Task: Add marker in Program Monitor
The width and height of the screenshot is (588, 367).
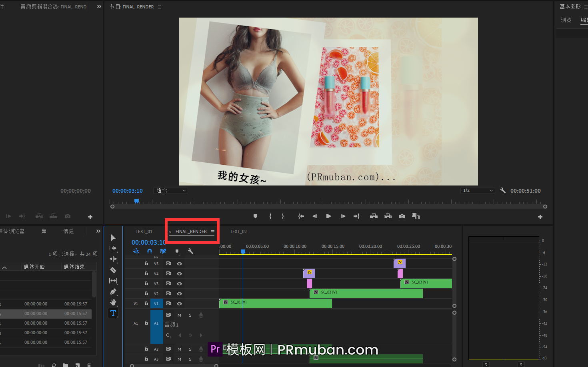Action: [x=255, y=216]
